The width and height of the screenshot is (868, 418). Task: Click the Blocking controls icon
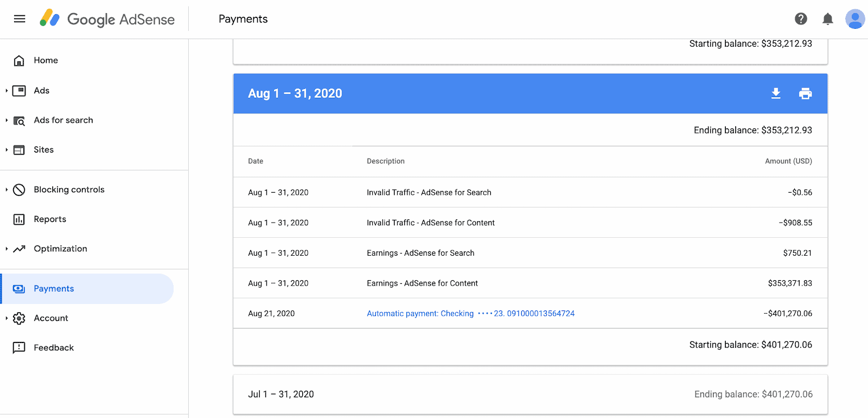pos(19,189)
